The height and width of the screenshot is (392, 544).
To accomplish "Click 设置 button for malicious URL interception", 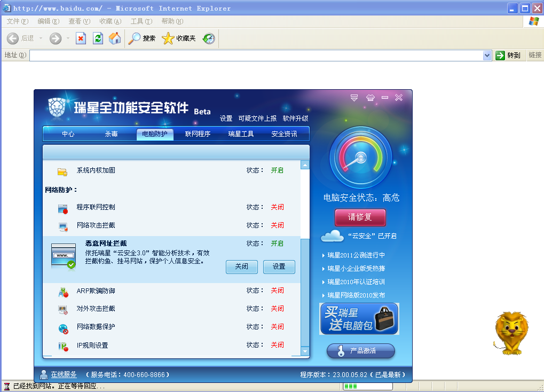I will [279, 266].
